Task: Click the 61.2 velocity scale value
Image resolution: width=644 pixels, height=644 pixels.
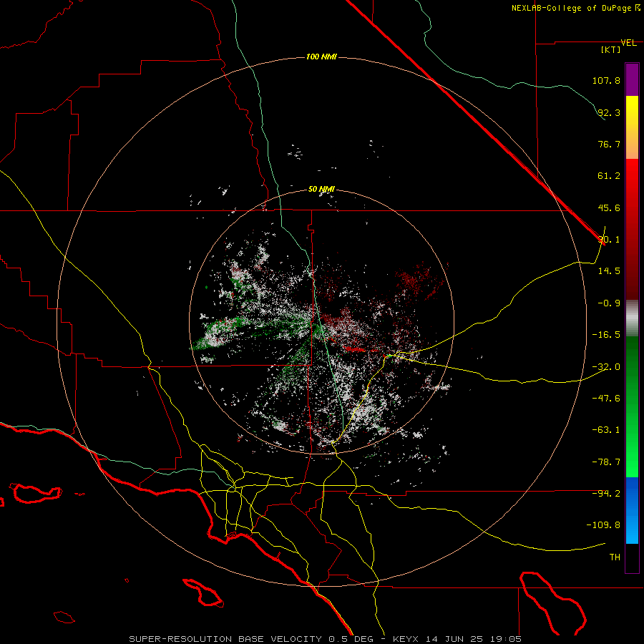Action: (x=609, y=176)
